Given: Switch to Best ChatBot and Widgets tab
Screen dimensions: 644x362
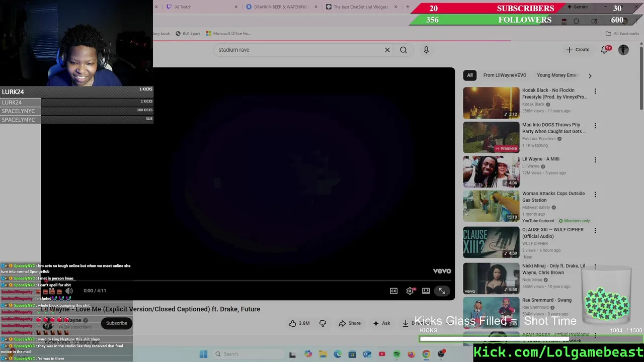Looking at the screenshot, I should click(x=361, y=7).
